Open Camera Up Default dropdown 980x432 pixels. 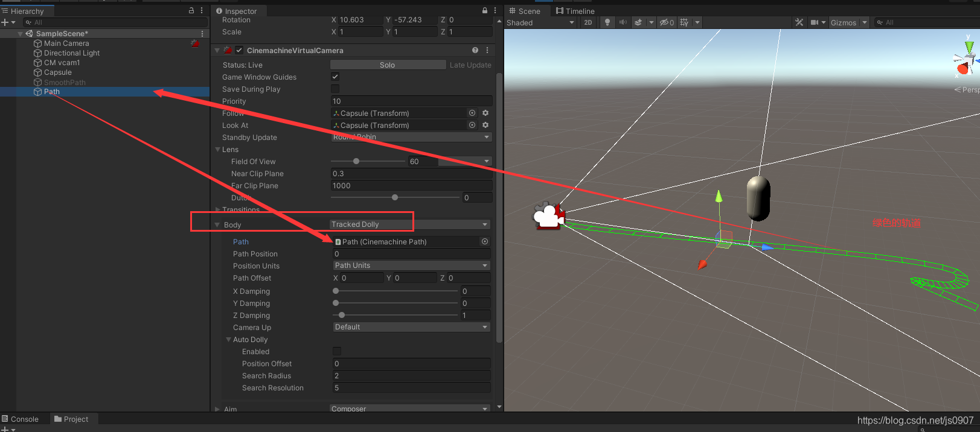pyautogui.click(x=411, y=327)
